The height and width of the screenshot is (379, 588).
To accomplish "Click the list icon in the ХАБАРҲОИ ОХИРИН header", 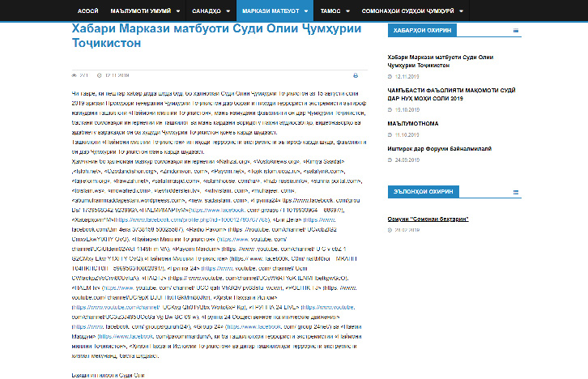I will [517, 32].
